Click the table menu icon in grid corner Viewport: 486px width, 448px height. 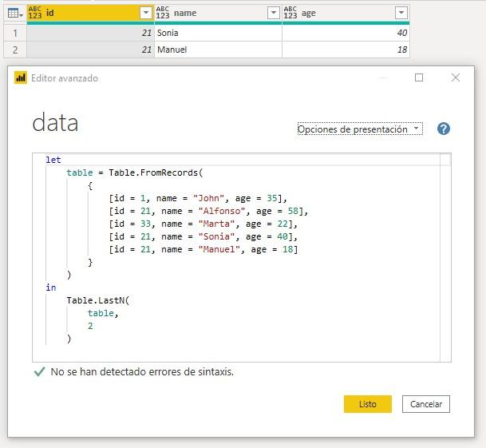click(x=13, y=13)
